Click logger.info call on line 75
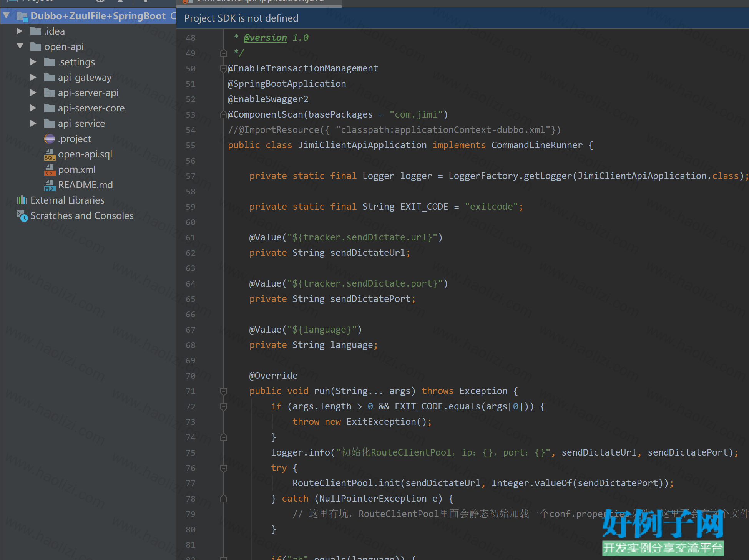Image resolution: width=749 pixels, height=560 pixels. click(301, 452)
